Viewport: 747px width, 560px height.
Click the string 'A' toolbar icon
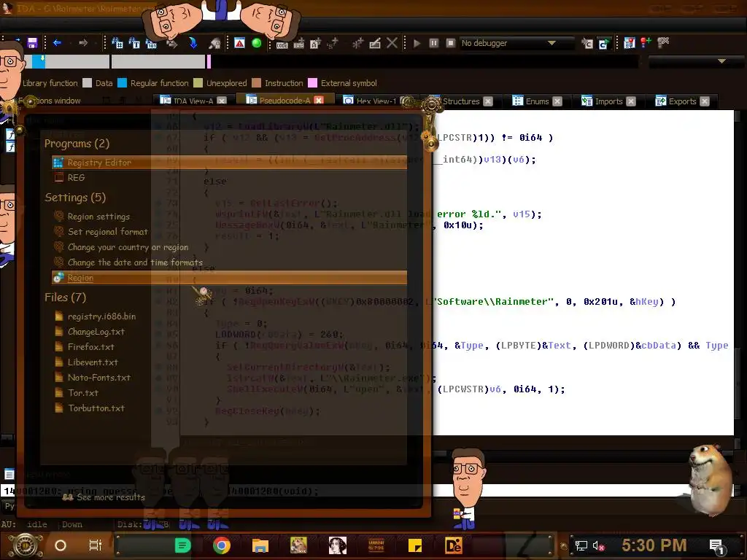click(315, 44)
